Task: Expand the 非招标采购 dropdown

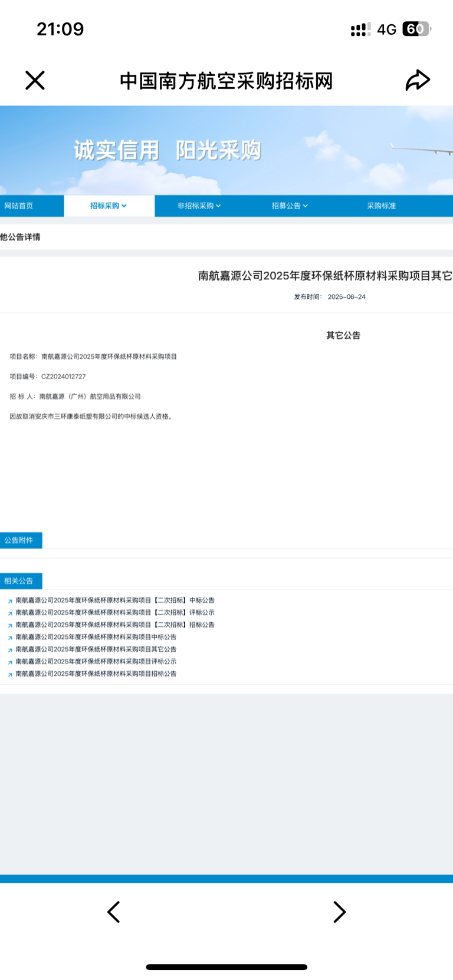Action: coord(199,206)
